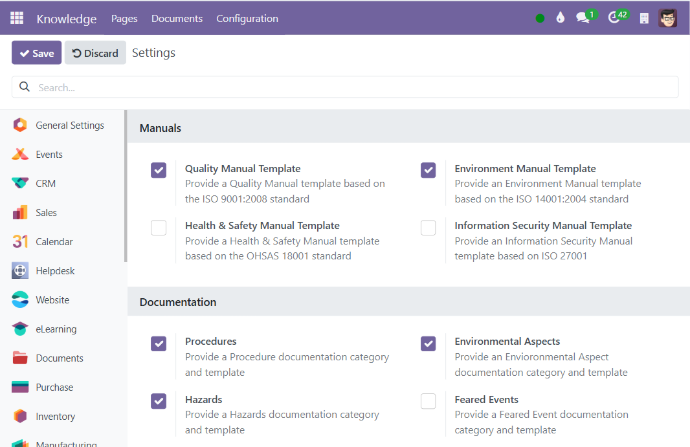Enable the Feared Events checkbox
Image resolution: width=690 pixels, height=447 pixels.
tap(428, 401)
